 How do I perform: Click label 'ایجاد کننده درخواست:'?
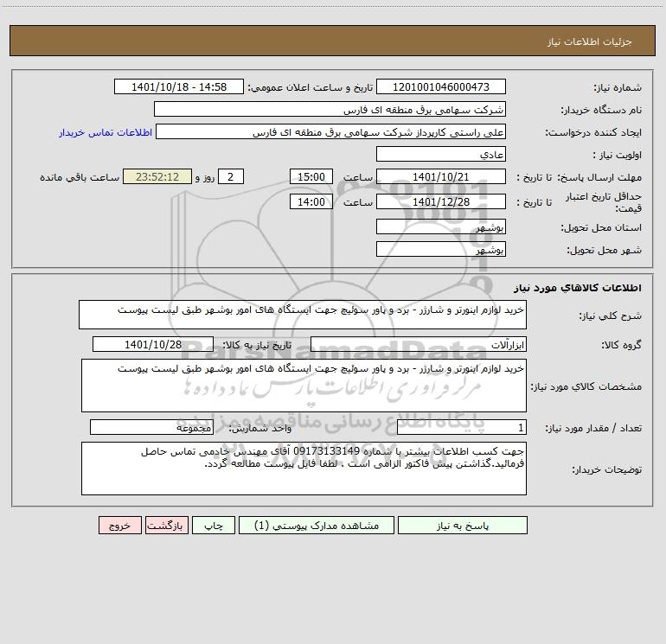[x=593, y=133]
